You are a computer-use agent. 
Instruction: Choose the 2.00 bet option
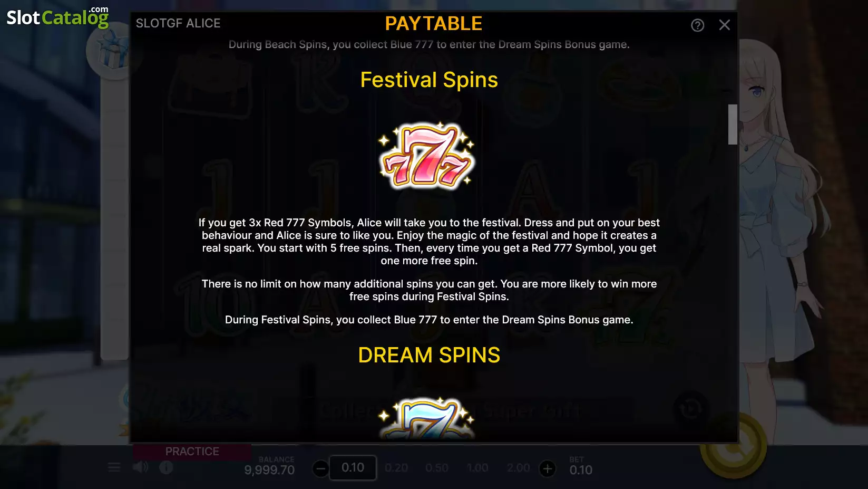tap(518, 468)
